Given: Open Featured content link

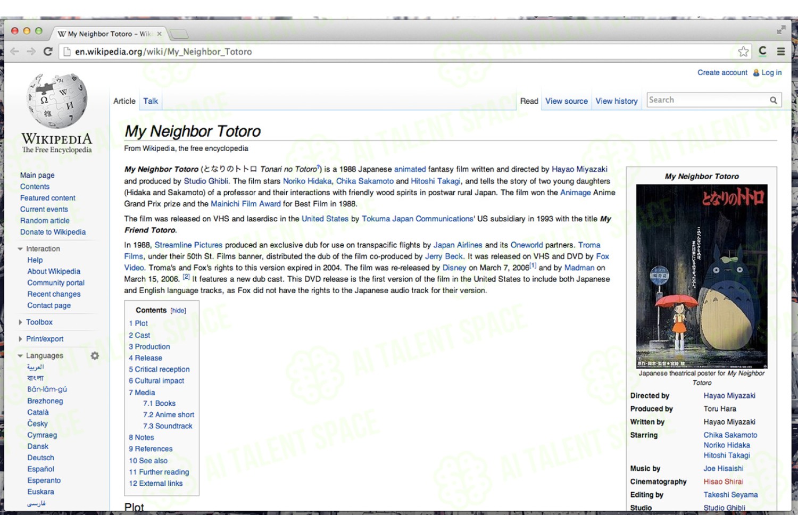Looking at the screenshot, I should tap(48, 198).
